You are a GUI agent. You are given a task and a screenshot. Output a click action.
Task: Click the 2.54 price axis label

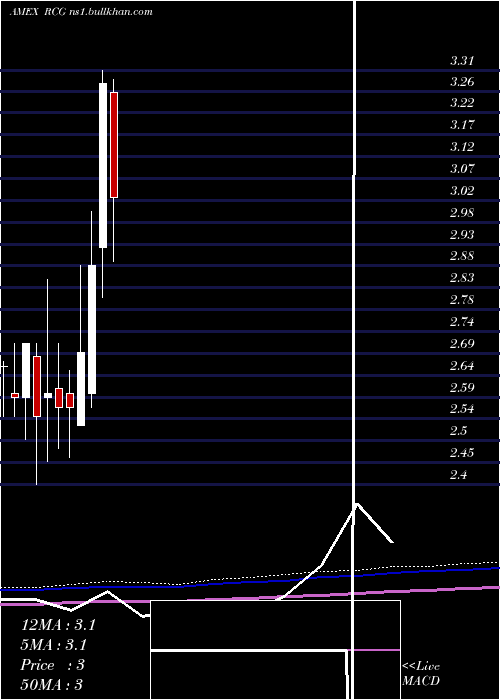[462, 409]
